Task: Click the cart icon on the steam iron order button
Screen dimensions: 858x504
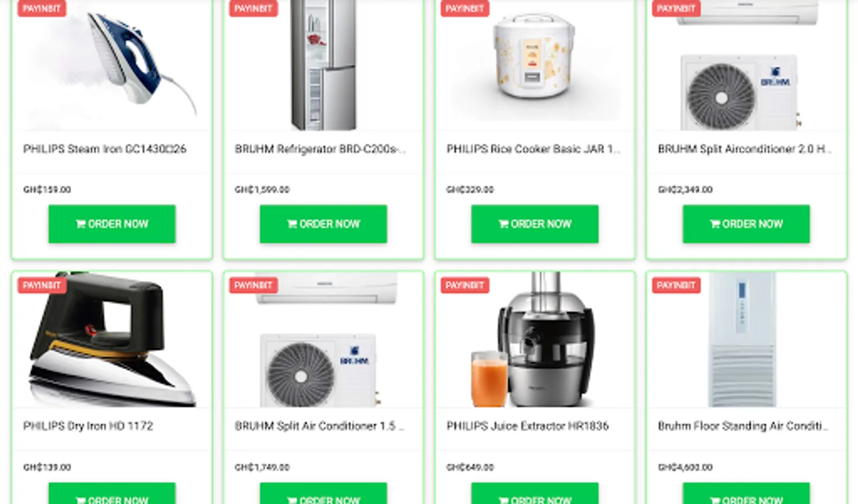Action: pos(81,224)
